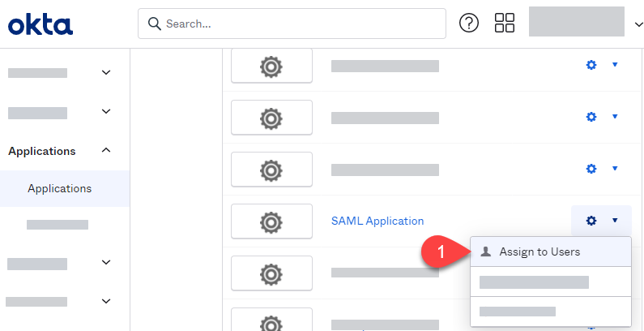Click the gear settings icon for SAML Application
The height and width of the screenshot is (331, 644).
[591, 221]
